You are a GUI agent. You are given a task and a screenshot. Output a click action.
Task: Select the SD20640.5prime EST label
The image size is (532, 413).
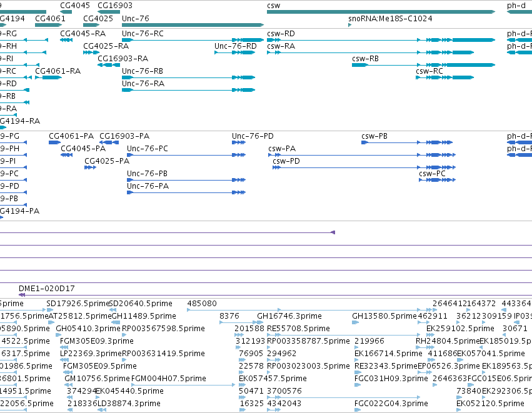[141, 304]
